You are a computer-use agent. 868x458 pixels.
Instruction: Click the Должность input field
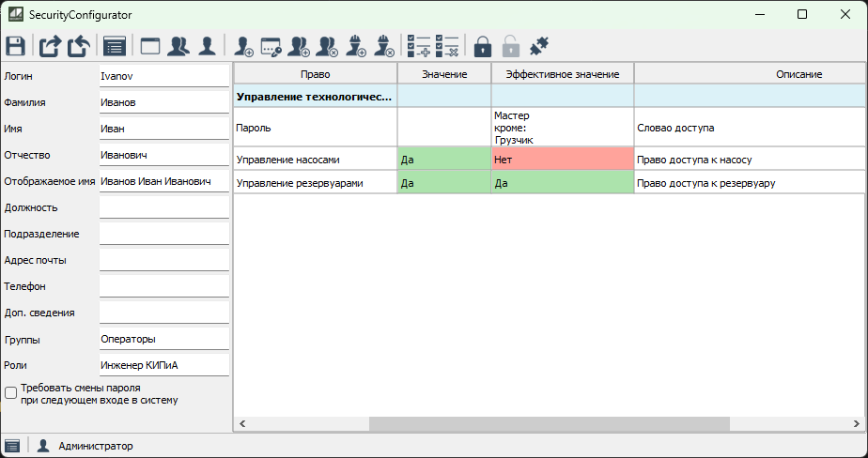point(163,207)
